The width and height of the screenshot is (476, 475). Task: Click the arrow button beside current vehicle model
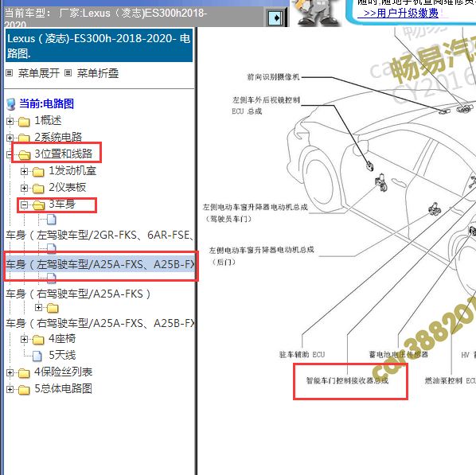[x=276, y=18]
